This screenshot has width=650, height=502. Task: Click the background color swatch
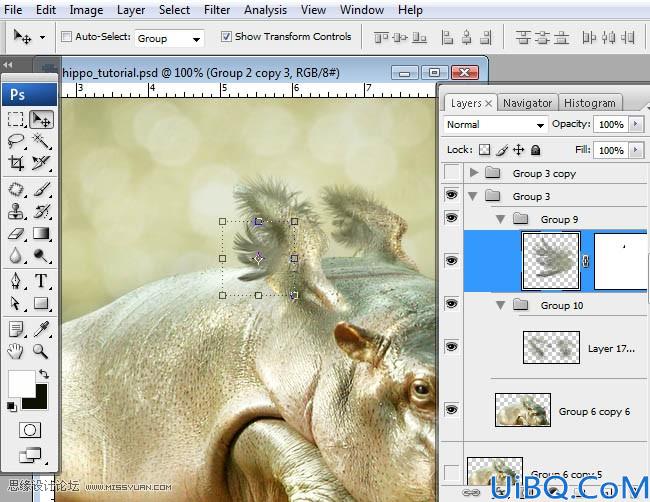click(x=39, y=402)
